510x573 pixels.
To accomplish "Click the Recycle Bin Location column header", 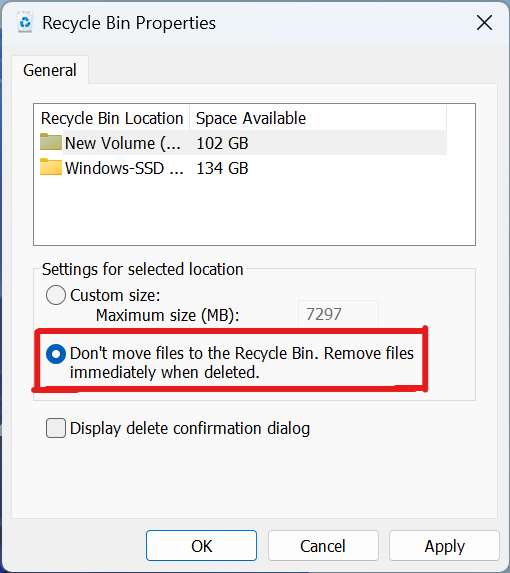I will (x=112, y=118).
